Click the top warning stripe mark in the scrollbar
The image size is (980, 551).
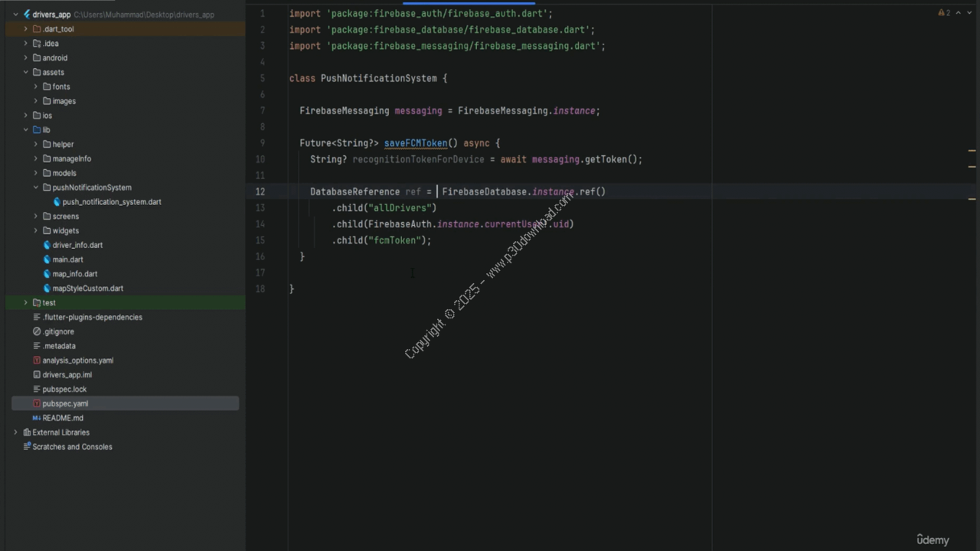[x=972, y=151]
